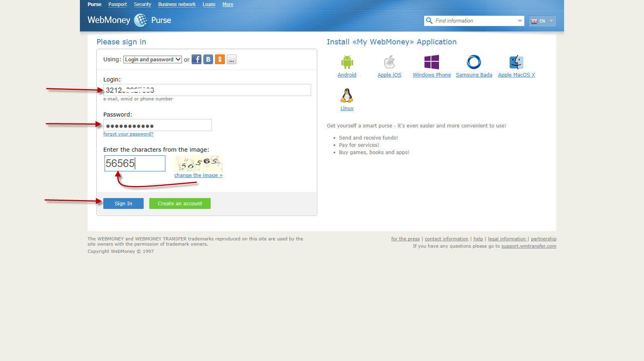The image size is (644, 361).
Task: Click the Apple iOS logo icon
Action: (389, 62)
